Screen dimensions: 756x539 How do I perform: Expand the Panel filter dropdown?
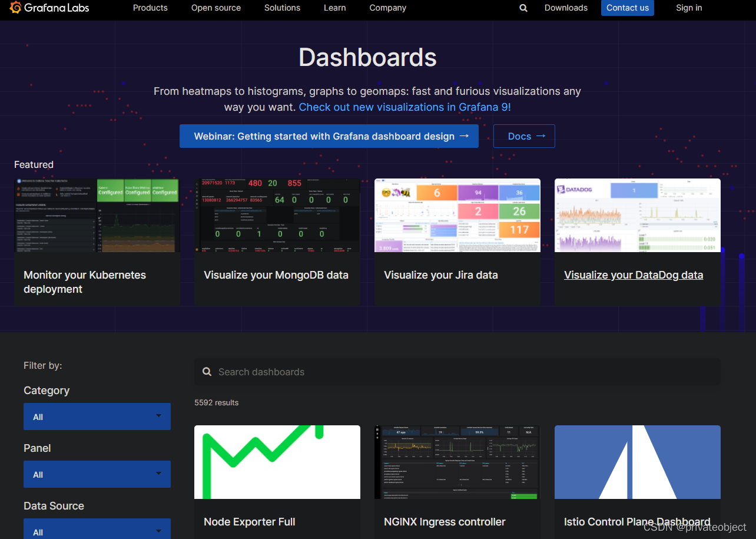click(x=97, y=474)
